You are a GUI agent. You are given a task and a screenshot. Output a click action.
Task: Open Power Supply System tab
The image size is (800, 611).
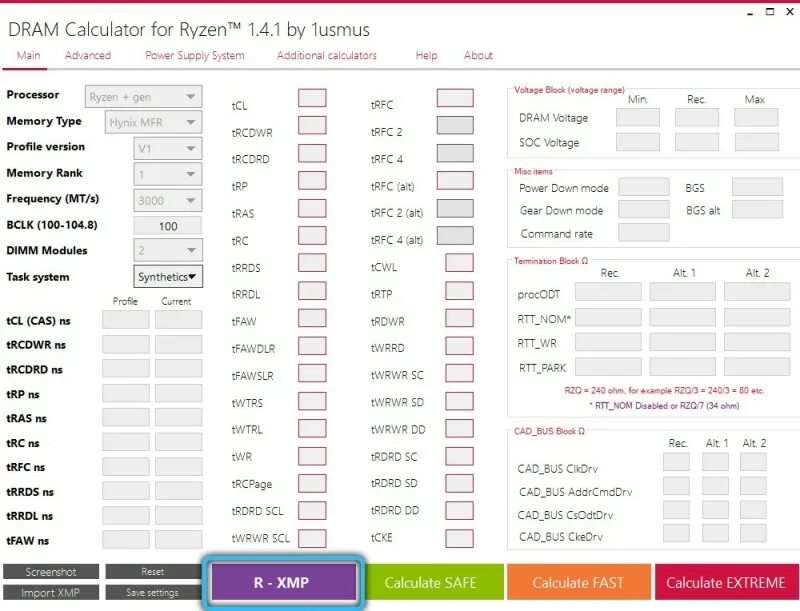[x=195, y=55]
